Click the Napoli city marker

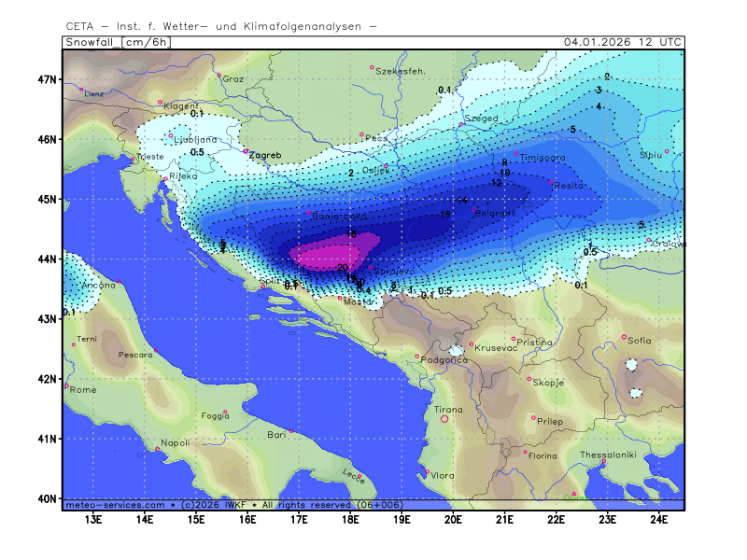[x=157, y=450]
